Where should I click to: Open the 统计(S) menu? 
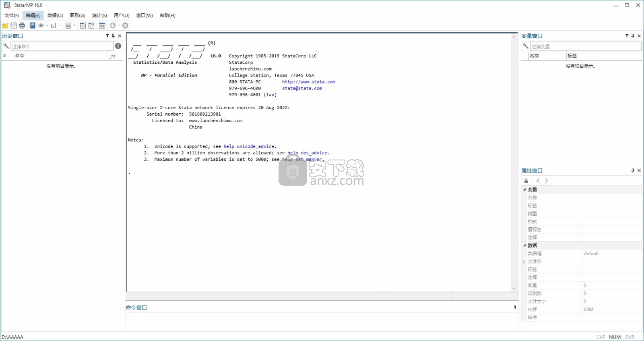tap(99, 15)
